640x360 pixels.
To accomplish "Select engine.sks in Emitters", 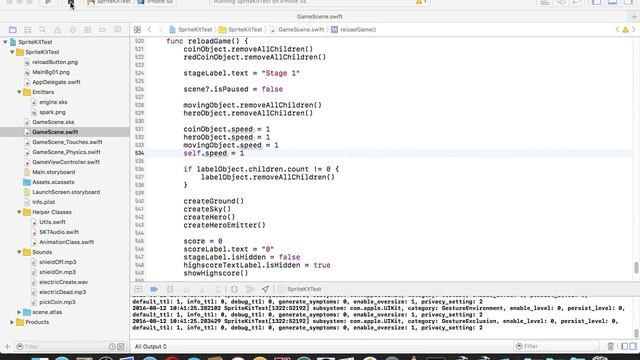I will tap(53, 102).
